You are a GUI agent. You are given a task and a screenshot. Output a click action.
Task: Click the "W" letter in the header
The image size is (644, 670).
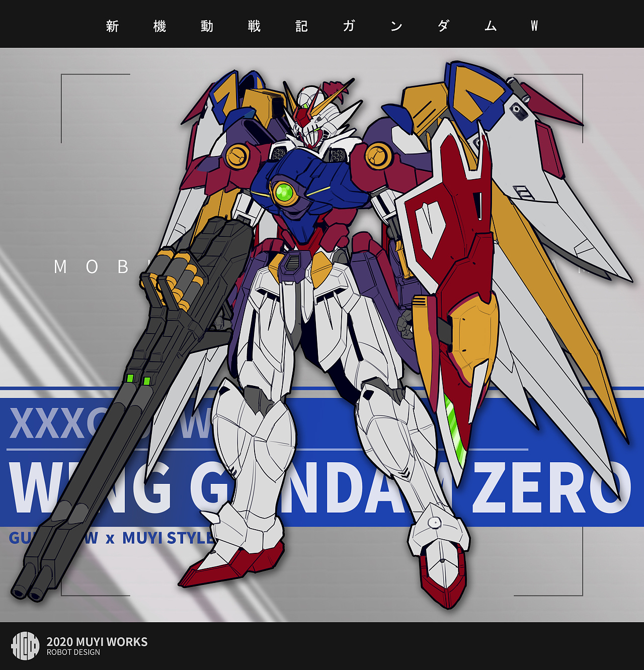pyautogui.click(x=534, y=26)
